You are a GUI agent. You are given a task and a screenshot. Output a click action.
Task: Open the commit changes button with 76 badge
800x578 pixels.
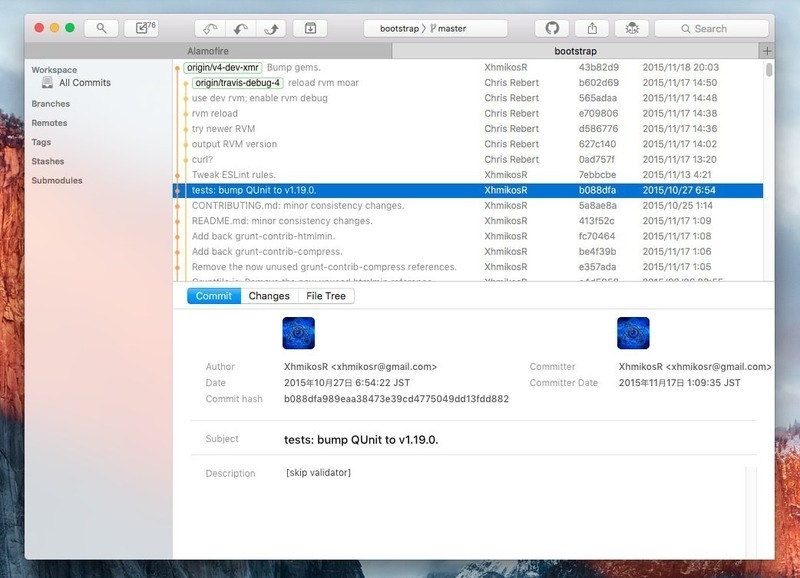point(141,28)
